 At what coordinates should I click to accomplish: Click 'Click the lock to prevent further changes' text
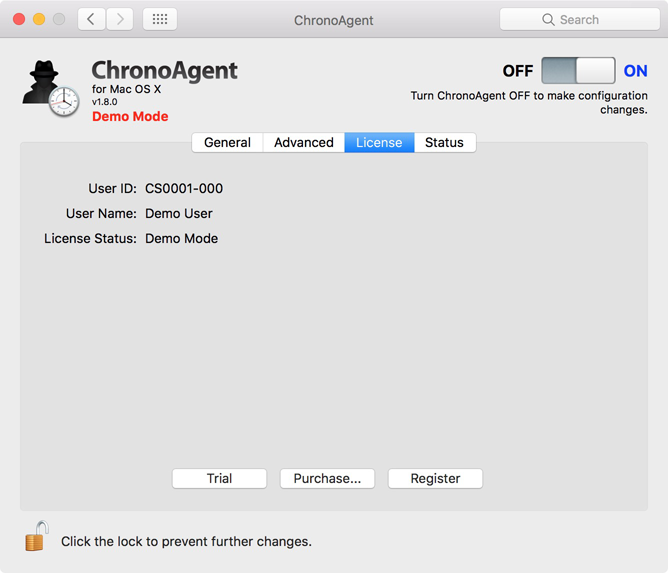(187, 541)
